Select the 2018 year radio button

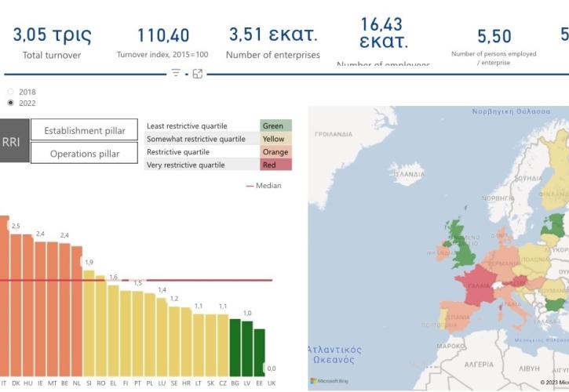(10, 92)
